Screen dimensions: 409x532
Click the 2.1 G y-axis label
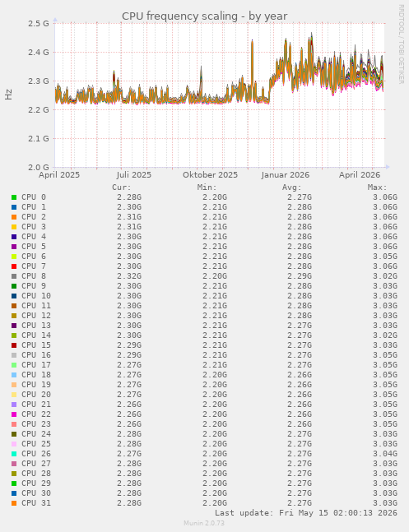[39, 138]
